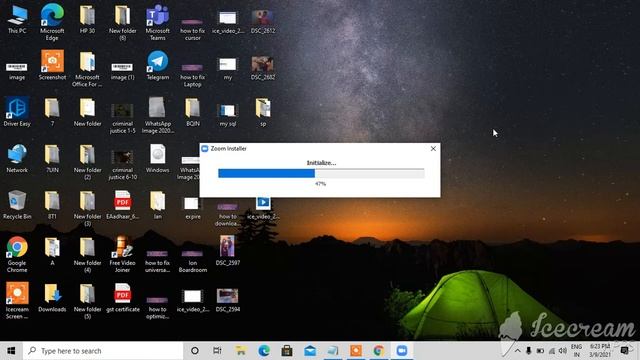Viewport: 640px width, 360px height.
Task: Select the my sql file icon
Action: pos(228,114)
